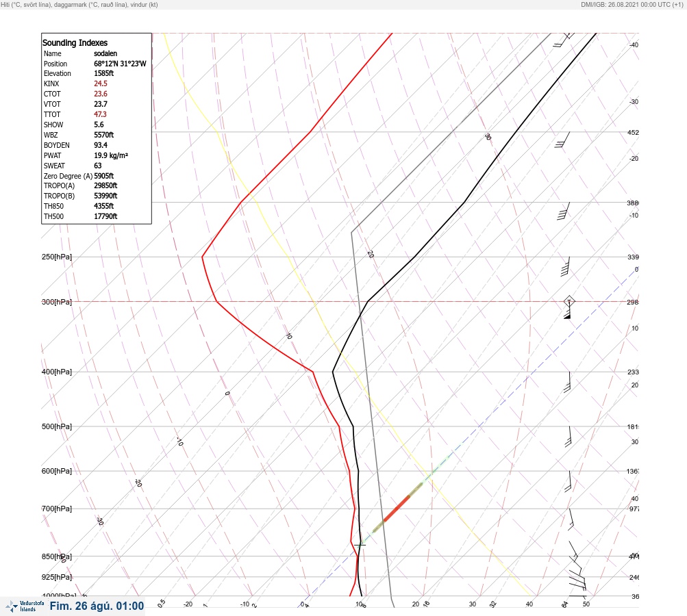The height and width of the screenshot is (616, 687).
Task: Click the wind barb at the 500 hPa level
Action: click(569, 437)
